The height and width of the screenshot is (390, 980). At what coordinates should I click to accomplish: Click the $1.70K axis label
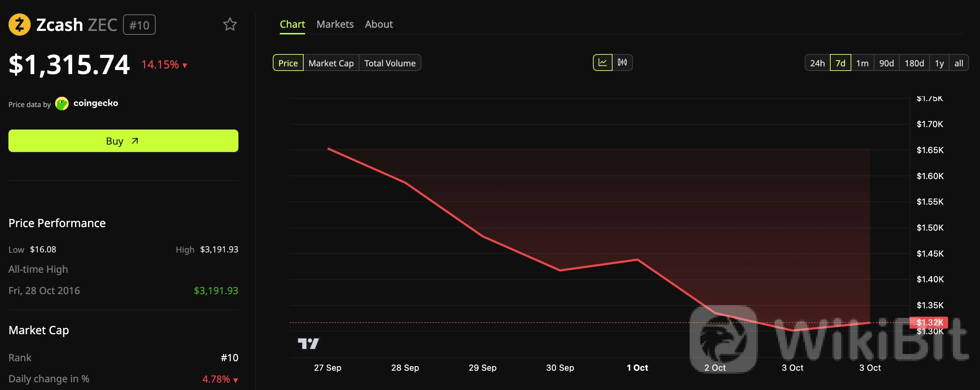(x=930, y=124)
